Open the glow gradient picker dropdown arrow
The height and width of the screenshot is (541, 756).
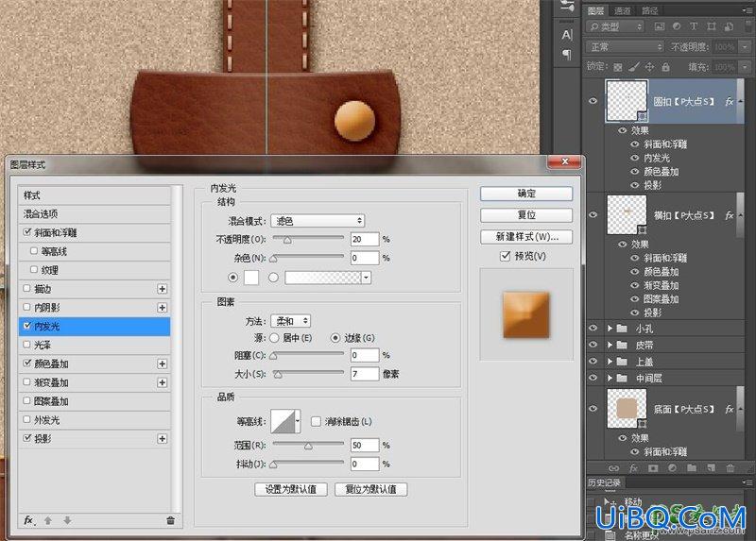click(366, 278)
